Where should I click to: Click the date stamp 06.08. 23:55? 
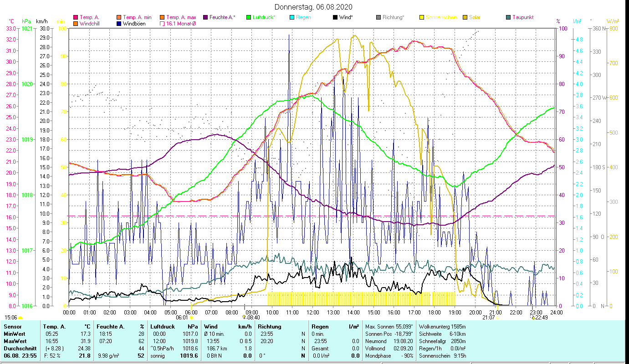point(20,356)
